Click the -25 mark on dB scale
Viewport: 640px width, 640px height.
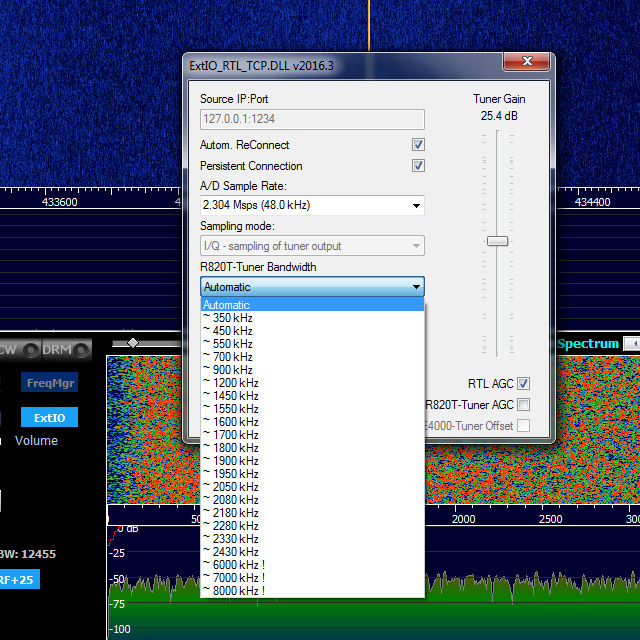(117, 553)
